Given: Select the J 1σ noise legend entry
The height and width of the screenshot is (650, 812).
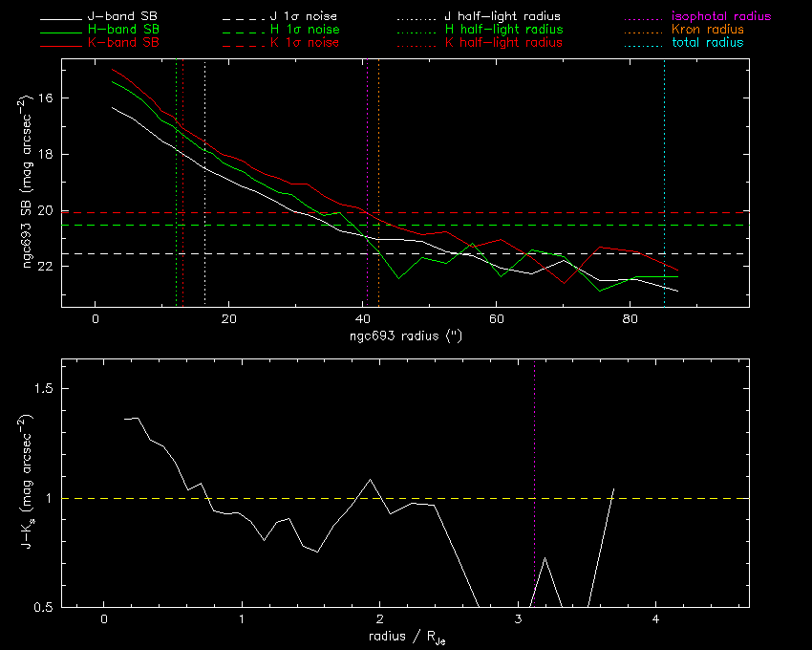Looking at the screenshot, I should [300, 17].
